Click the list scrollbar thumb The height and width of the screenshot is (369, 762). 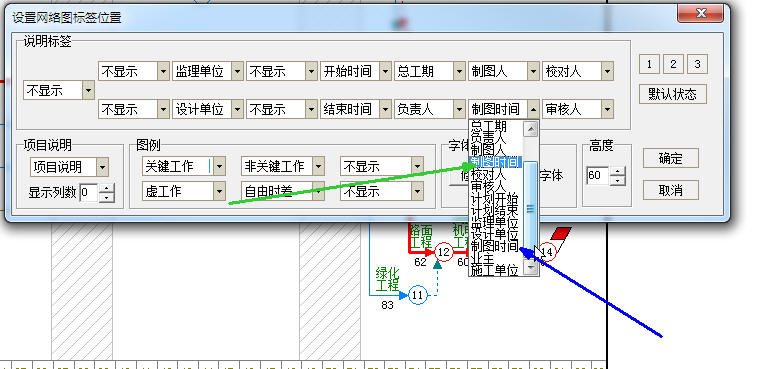tap(531, 208)
